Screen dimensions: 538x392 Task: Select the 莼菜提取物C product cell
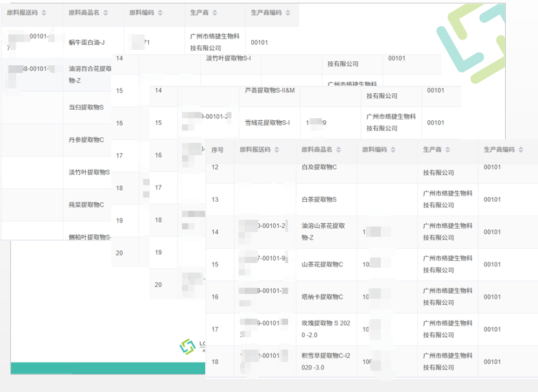(86, 205)
